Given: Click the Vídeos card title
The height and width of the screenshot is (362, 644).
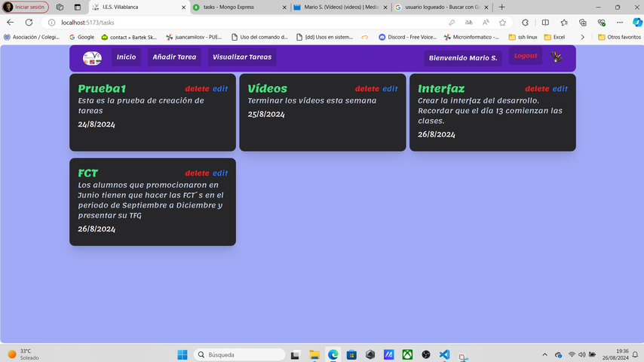Looking at the screenshot, I should pyautogui.click(x=268, y=89).
